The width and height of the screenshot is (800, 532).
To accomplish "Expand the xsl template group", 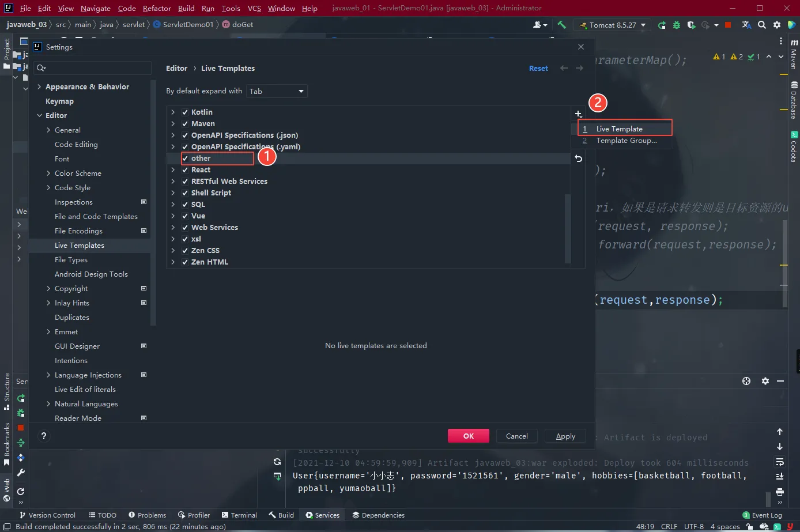I will point(173,239).
